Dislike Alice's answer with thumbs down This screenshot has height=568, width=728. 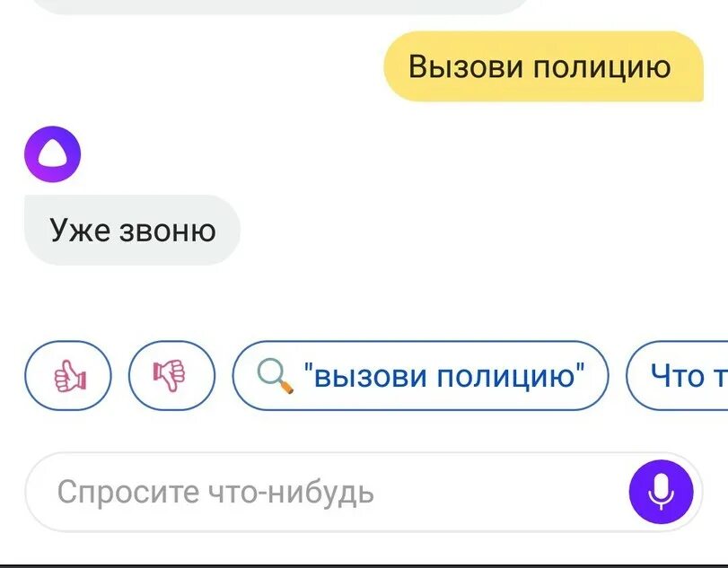click(171, 375)
